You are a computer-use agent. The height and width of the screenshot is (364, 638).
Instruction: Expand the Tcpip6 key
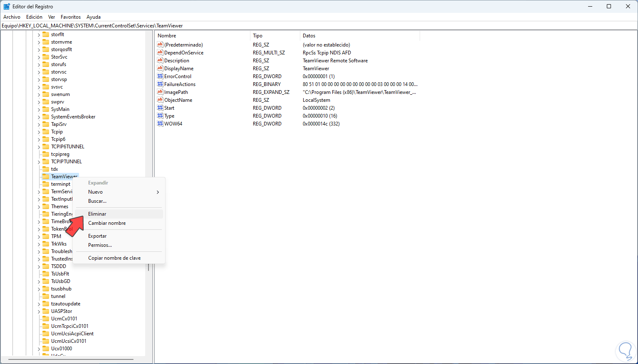click(39, 140)
